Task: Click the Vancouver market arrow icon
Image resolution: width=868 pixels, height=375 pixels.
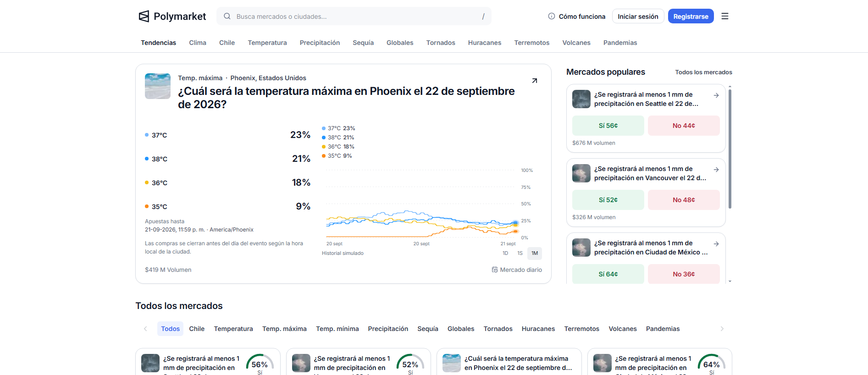Action: click(x=716, y=170)
